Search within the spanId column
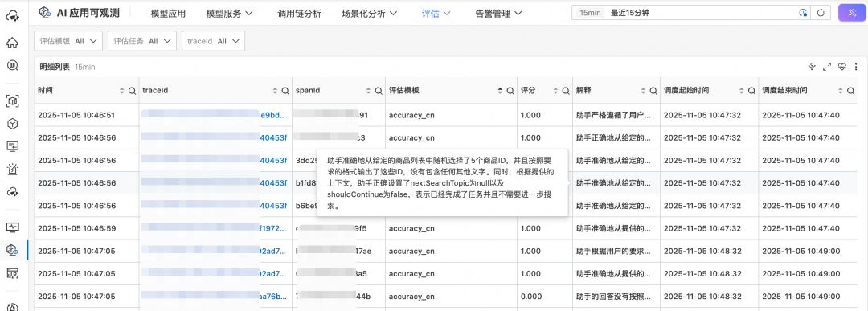Image resolution: width=868 pixels, height=311 pixels. coord(379,90)
